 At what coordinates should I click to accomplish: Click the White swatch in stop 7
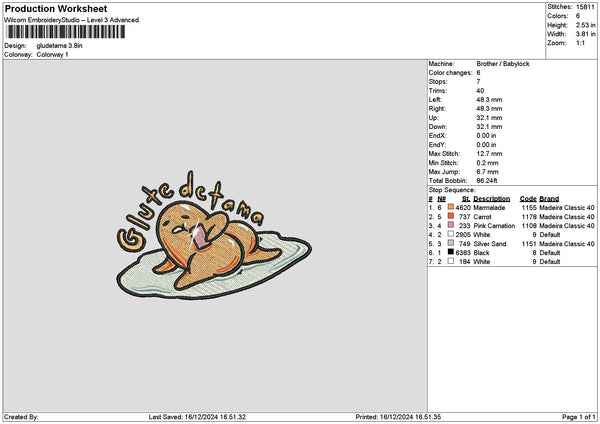point(451,261)
